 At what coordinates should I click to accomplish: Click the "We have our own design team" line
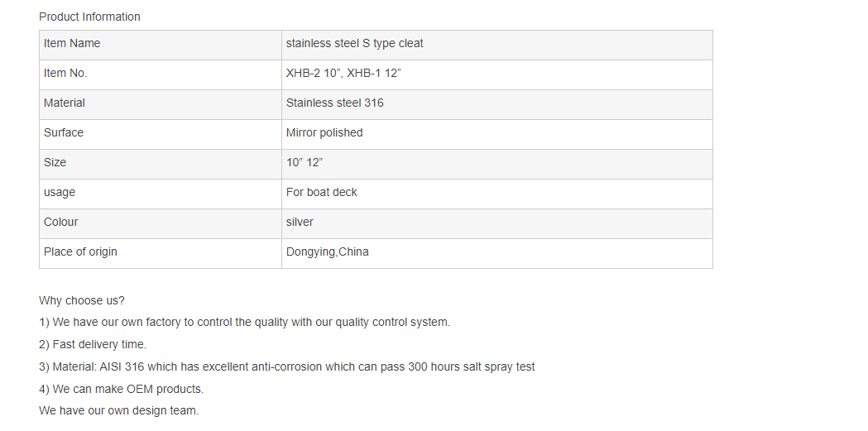pos(118,410)
